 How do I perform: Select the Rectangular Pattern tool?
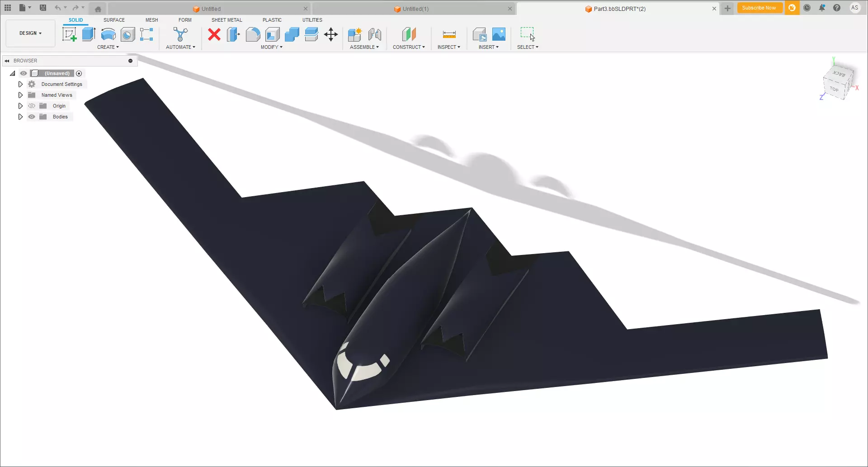[x=147, y=34]
